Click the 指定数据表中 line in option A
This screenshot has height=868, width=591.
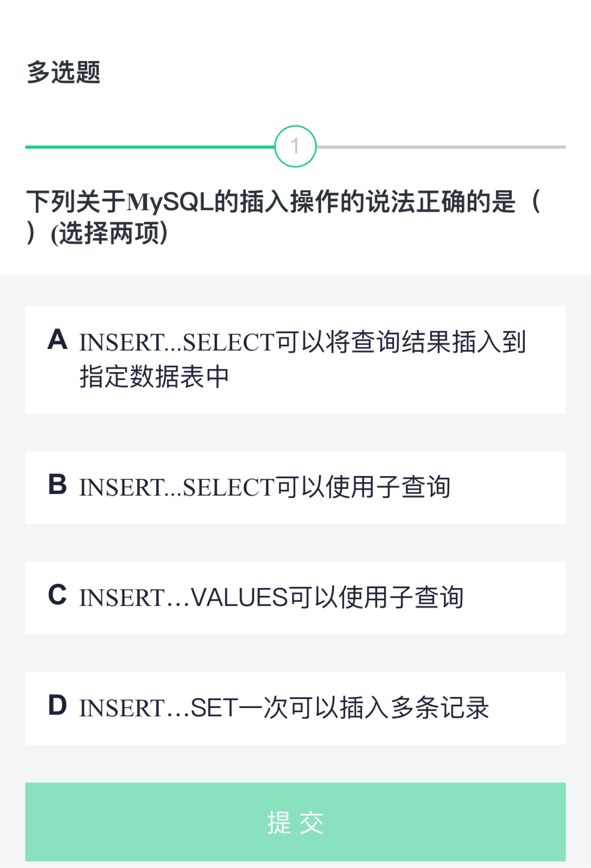click(x=154, y=377)
